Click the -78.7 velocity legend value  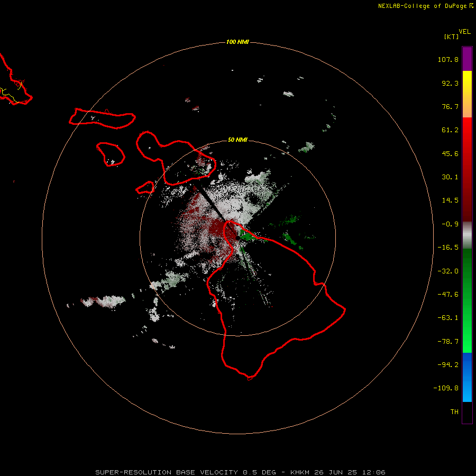(448, 342)
